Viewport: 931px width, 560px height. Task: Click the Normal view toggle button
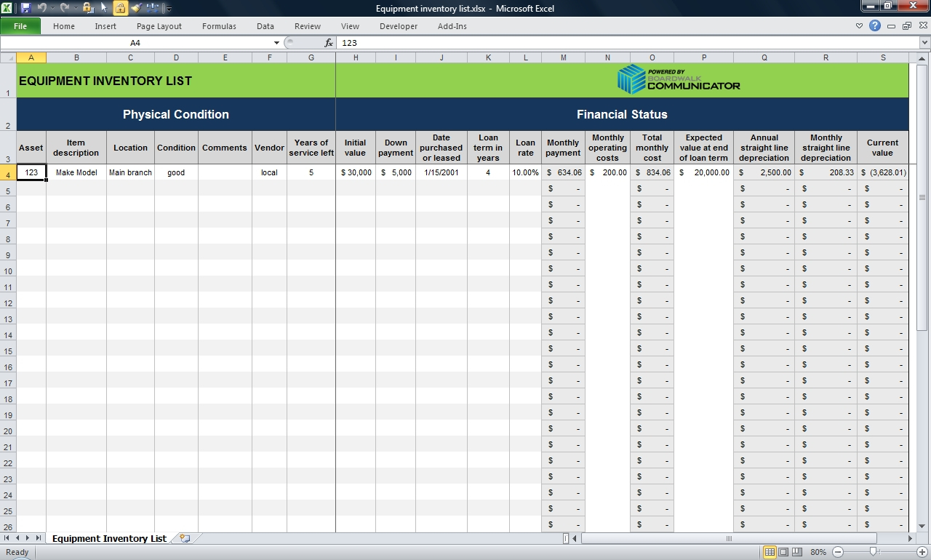[x=770, y=552]
